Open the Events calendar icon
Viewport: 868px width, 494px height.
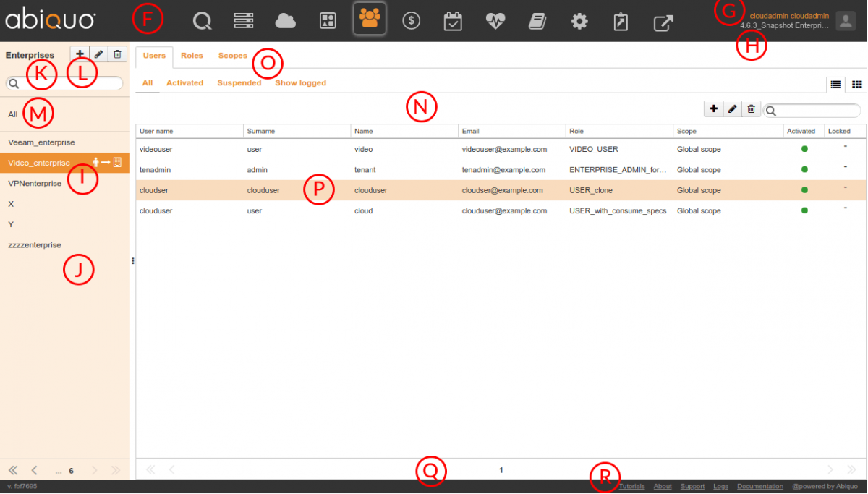[x=453, y=21]
